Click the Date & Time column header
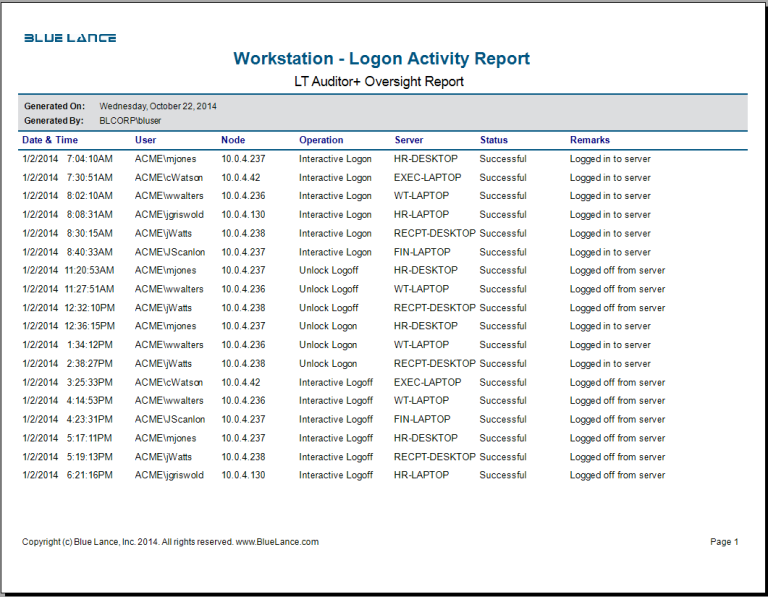The image size is (768, 597). coord(50,140)
